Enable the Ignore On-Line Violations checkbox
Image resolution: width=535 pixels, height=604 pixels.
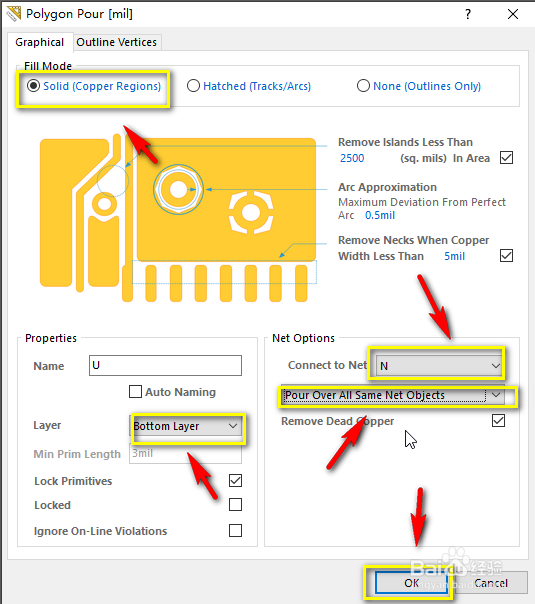pyautogui.click(x=235, y=530)
